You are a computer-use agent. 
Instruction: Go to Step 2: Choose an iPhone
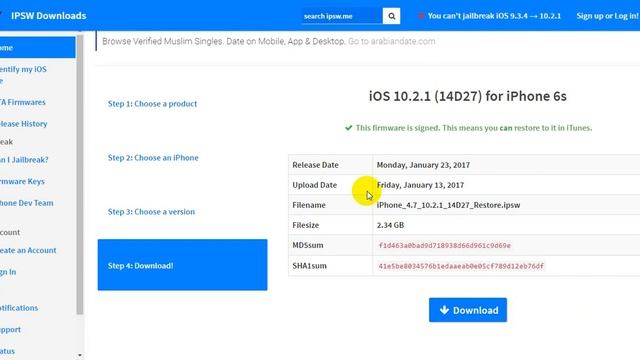pyautogui.click(x=153, y=158)
